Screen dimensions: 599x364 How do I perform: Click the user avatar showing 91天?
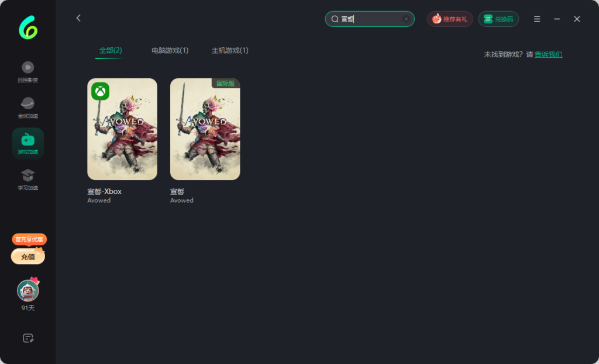coord(28,291)
